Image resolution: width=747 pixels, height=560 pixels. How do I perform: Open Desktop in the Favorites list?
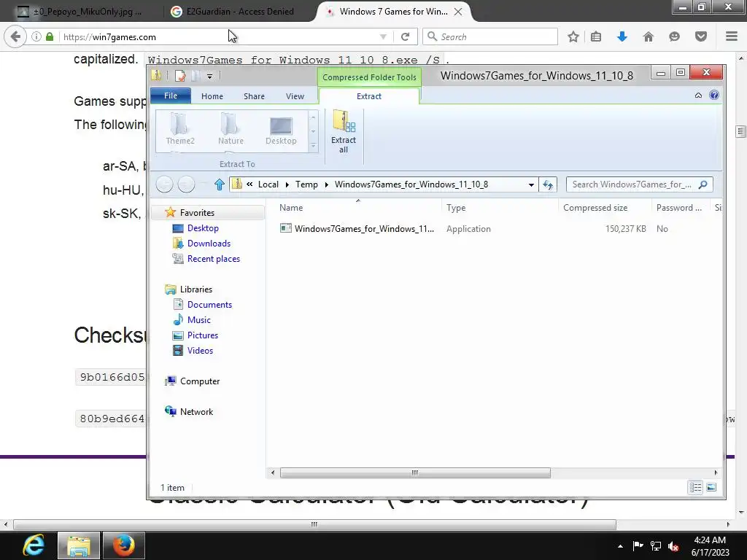(203, 228)
